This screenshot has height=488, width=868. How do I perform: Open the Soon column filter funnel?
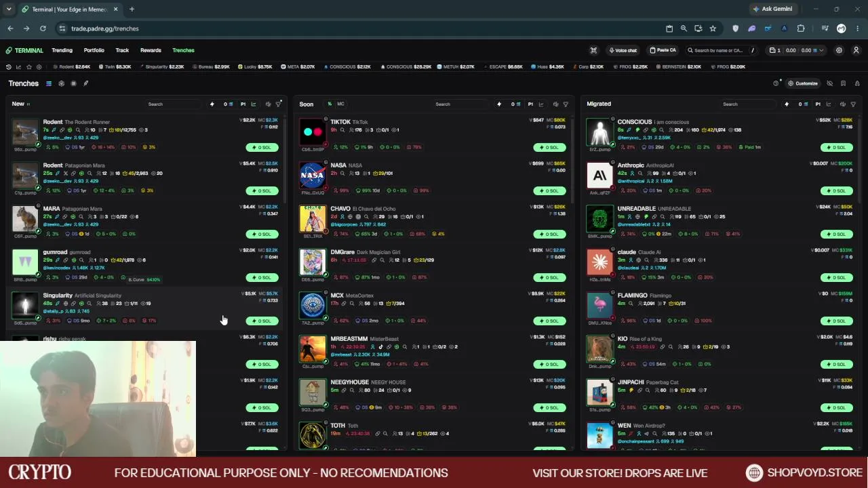click(566, 104)
